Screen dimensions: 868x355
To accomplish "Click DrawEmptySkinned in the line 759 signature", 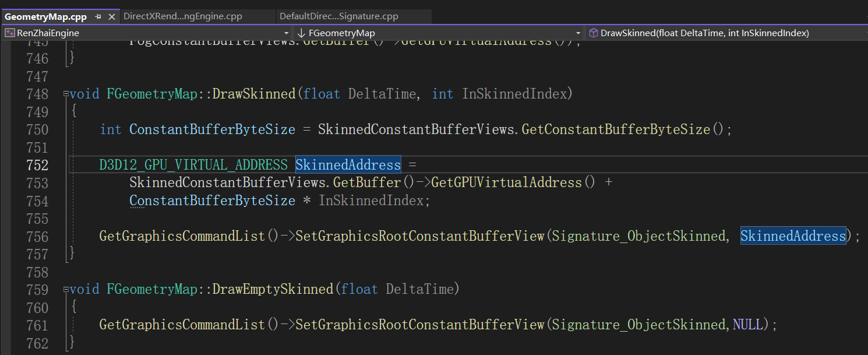I will [273, 289].
